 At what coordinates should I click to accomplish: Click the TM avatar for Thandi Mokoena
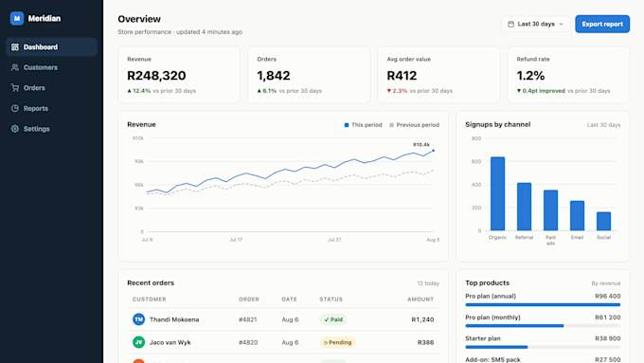139,319
